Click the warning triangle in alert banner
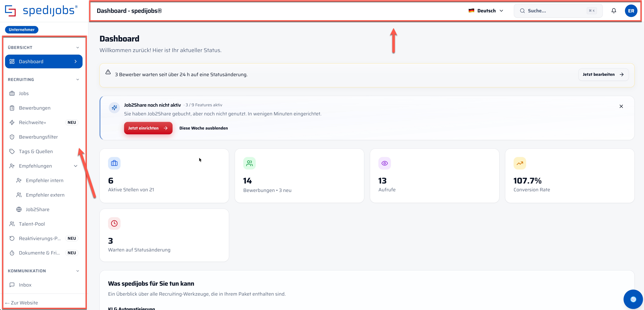Screen dimensions: 644x310 tap(108, 72)
